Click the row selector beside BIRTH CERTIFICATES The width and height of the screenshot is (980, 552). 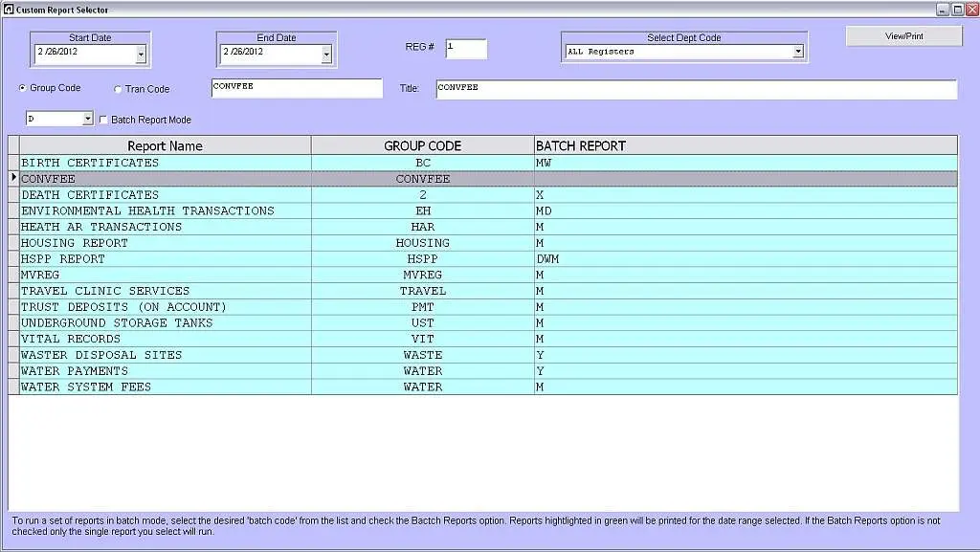tap(13, 163)
